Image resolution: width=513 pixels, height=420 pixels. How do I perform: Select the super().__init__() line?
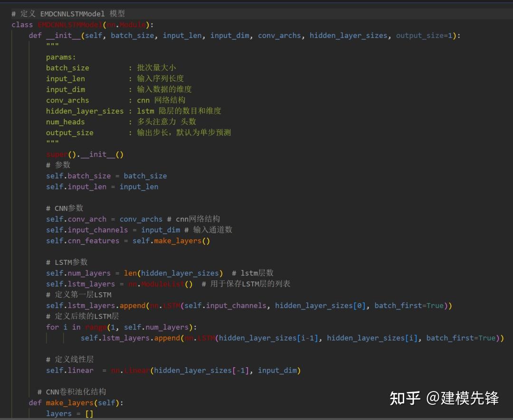click(85, 154)
